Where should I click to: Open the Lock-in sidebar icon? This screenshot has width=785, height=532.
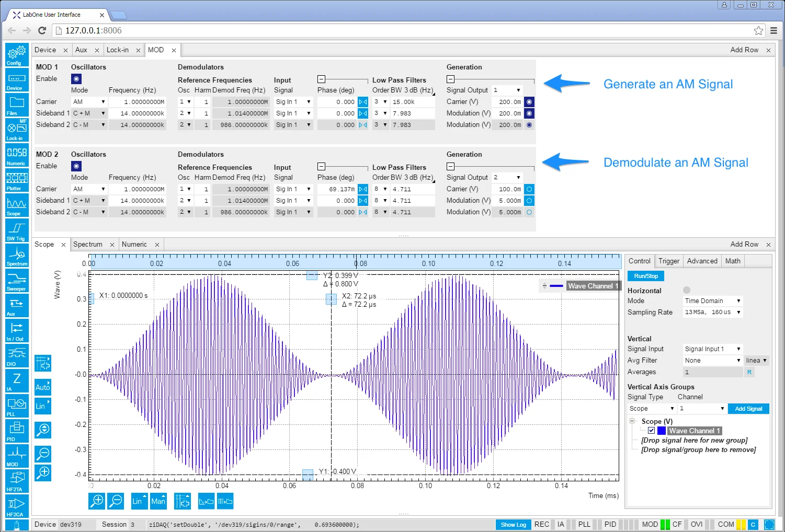(17, 130)
